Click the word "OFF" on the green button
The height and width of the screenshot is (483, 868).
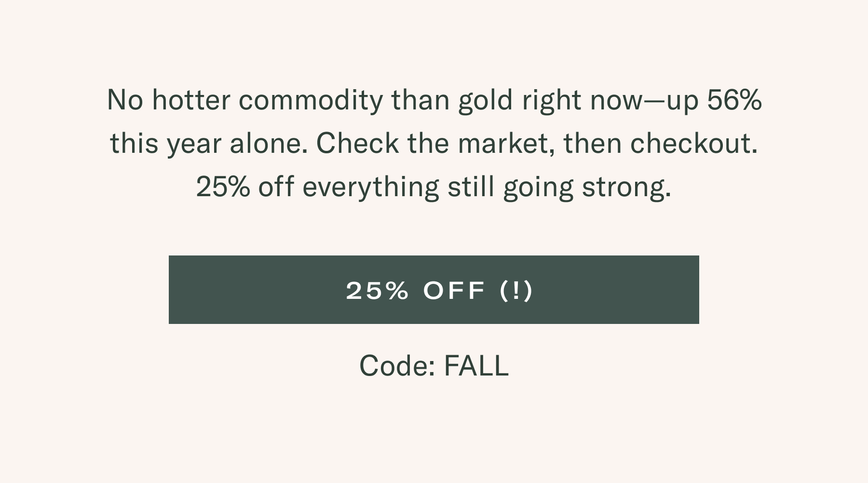[x=454, y=290]
